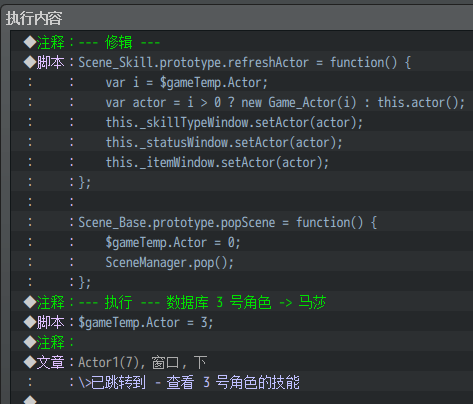Image resolution: width=473 pixels, height=404 pixels.
Task: Click diamond before 文章 Actor1(7) command
Action: point(30,362)
